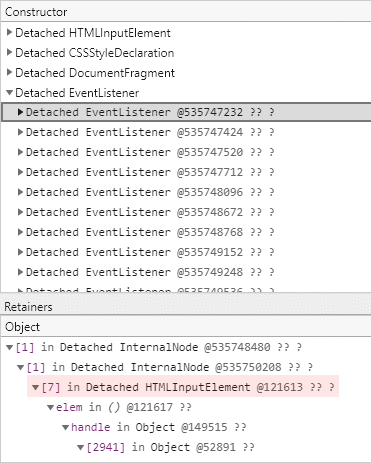The height and width of the screenshot is (463, 371).
Task: Expand EventListener @535747712 arrow
Action: [20, 172]
